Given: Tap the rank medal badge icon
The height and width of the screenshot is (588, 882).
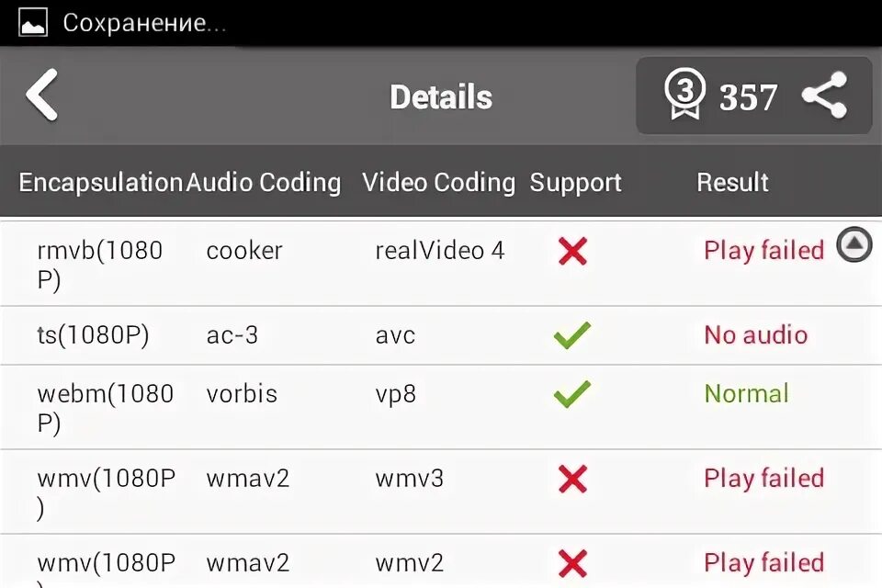Looking at the screenshot, I should tap(684, 96).
